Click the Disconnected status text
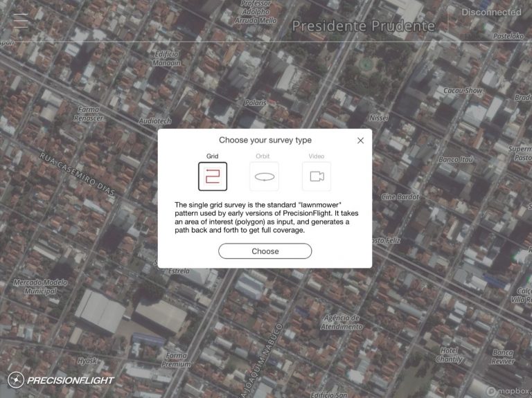Viewport: 532px width, 398px height. [x=491, y=12]
